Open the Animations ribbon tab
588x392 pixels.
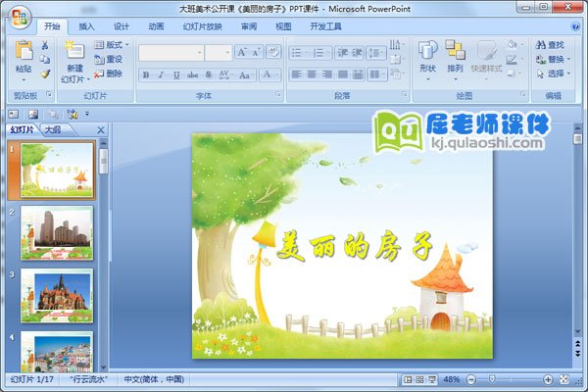pos(156,26)
